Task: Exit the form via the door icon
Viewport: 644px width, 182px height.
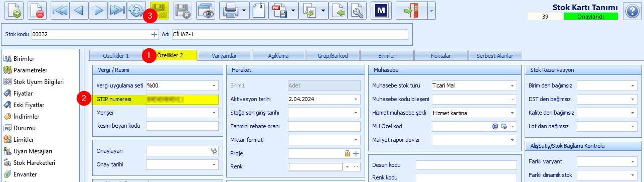Action: [x=411, y=11]
